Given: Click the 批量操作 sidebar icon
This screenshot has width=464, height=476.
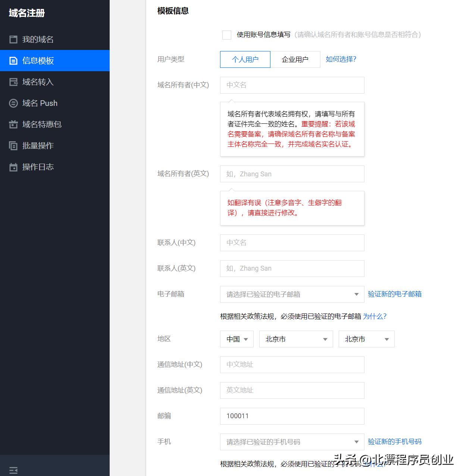Looking at the screenshot, I should coord(13,145).
